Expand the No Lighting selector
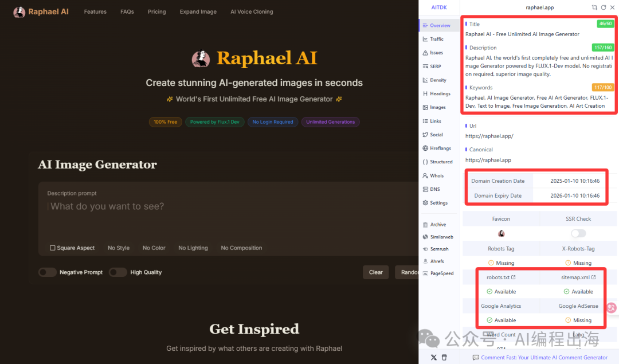This screenshot has width=619, height=364. click(x=193, y=248)
